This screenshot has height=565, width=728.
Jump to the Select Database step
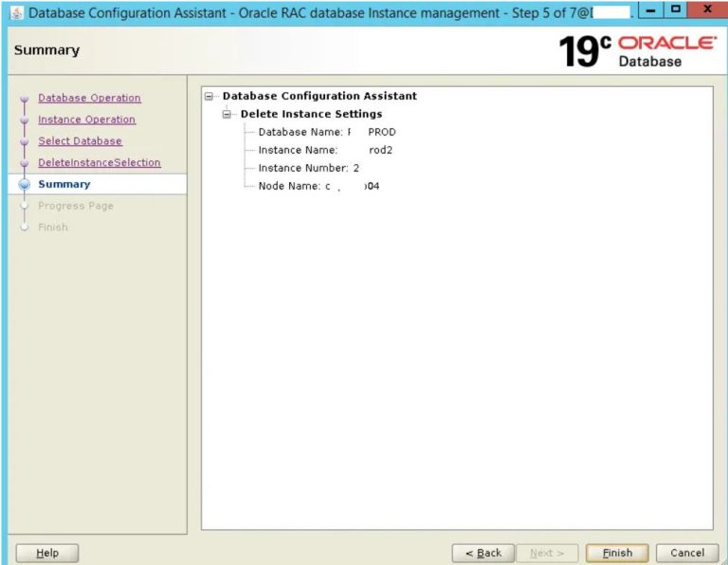coord(80,141)
